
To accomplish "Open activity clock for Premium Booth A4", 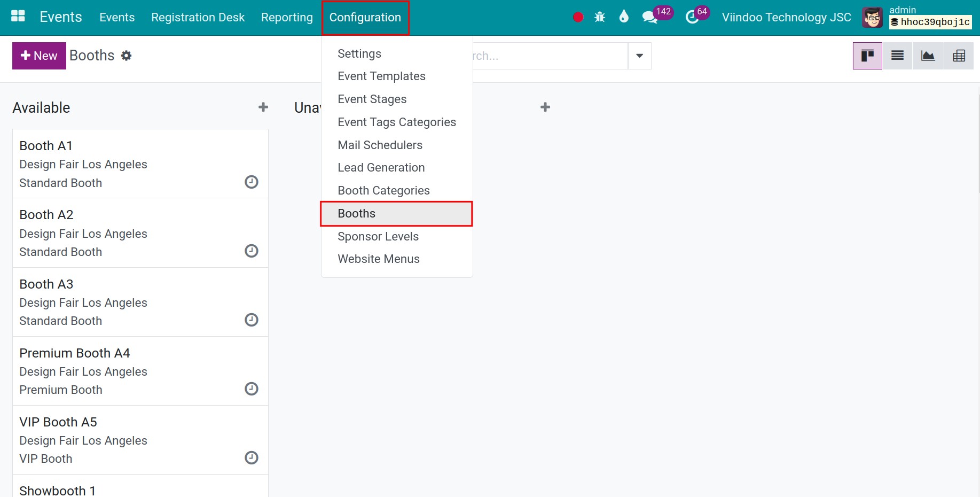I will tap(252, 389).
